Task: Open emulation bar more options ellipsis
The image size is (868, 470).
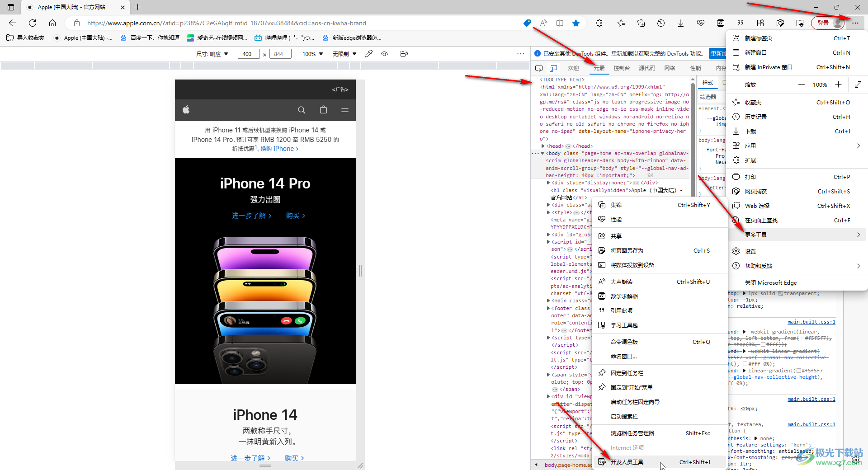Action: coord(521,54)
